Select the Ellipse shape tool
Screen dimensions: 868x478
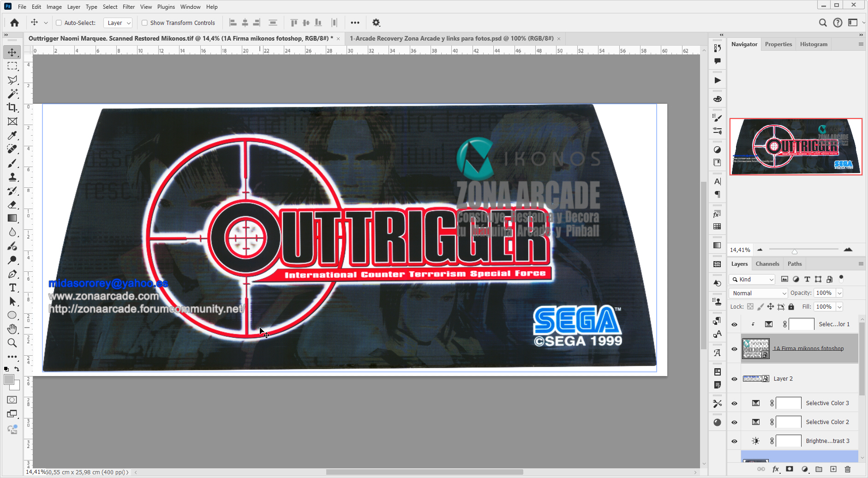(x=12, y=316)
